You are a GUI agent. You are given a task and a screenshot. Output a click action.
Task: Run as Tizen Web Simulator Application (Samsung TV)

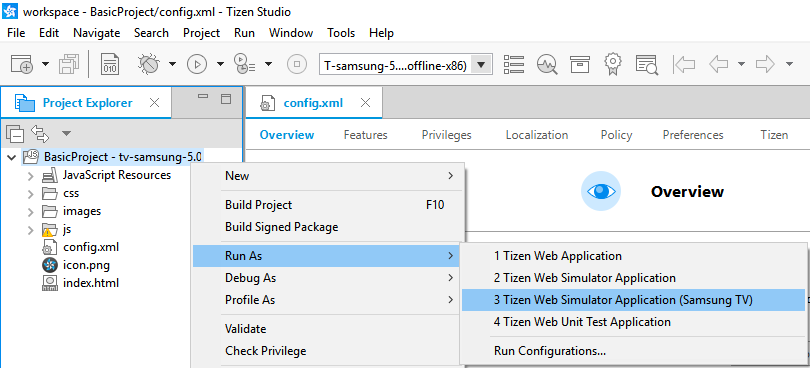coord(633,300)
